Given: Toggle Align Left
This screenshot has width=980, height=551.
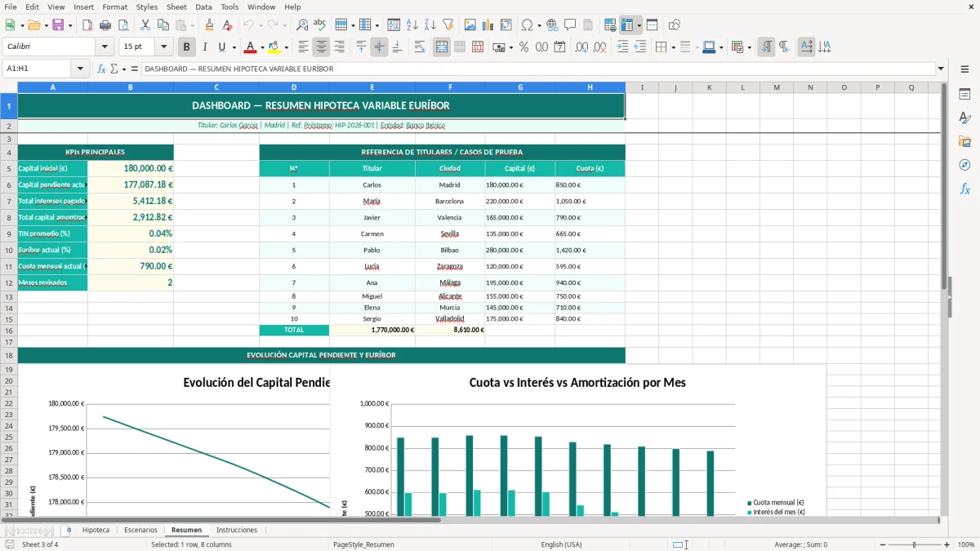Looking at the screenshot, I should [x=303, y=47].
